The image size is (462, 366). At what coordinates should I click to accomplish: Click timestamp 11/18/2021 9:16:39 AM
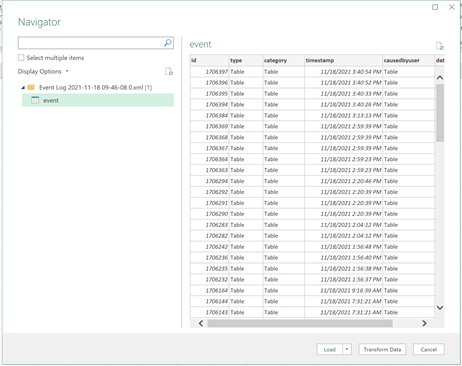point(343,290)
